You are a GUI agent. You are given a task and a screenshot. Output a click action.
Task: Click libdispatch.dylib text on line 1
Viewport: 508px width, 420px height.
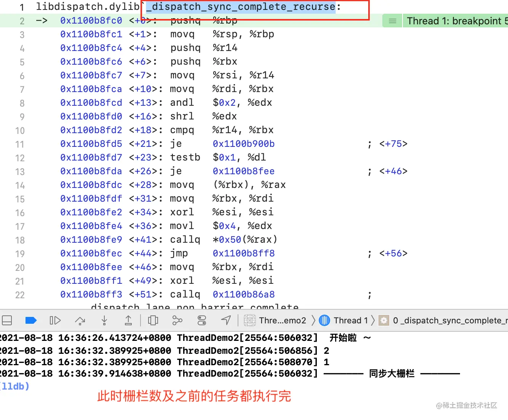point(88,7)
